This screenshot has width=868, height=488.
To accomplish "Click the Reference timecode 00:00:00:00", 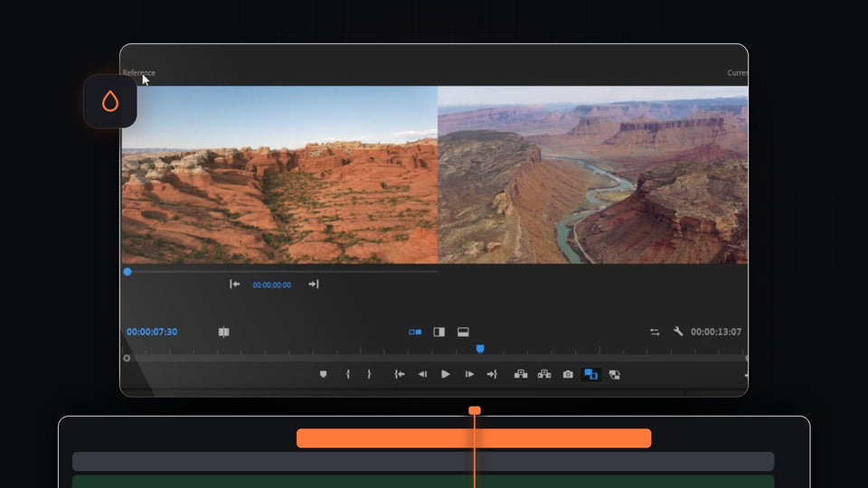I will 271,285.
